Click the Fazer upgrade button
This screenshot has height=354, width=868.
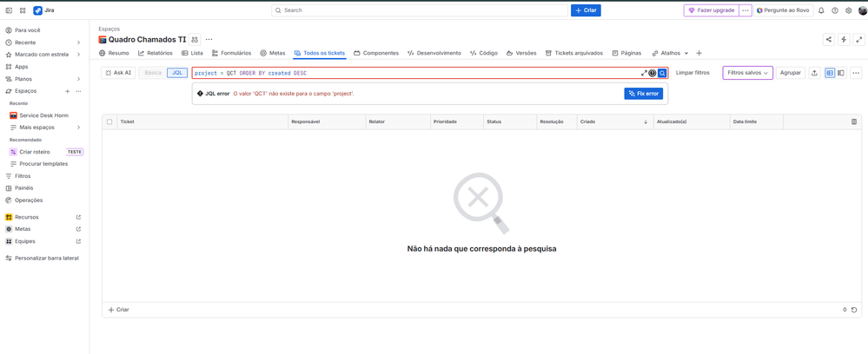tap(712, 10)
